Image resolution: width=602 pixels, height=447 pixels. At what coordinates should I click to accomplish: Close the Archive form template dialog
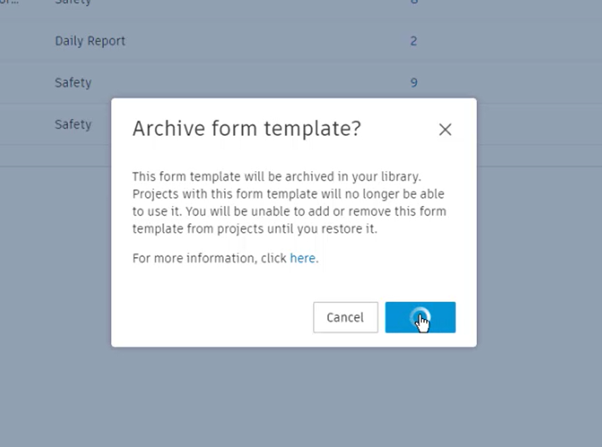pyautogui.click(x=445, y=130)
